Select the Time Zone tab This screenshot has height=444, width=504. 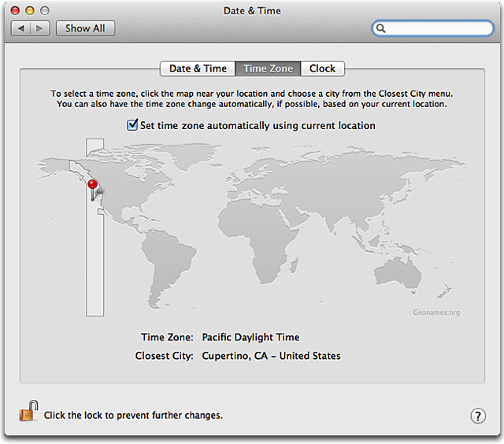[268, 68]
